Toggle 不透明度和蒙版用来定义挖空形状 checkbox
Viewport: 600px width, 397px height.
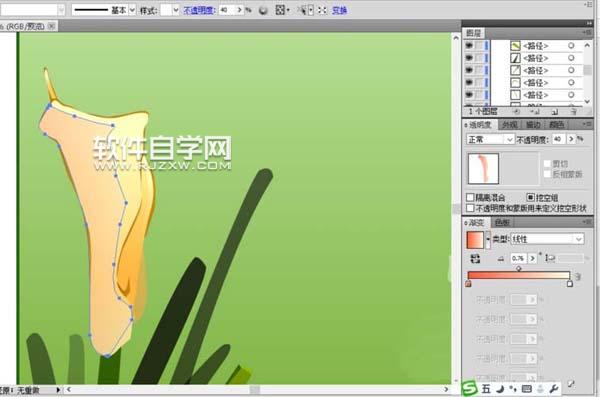(470, 208)
